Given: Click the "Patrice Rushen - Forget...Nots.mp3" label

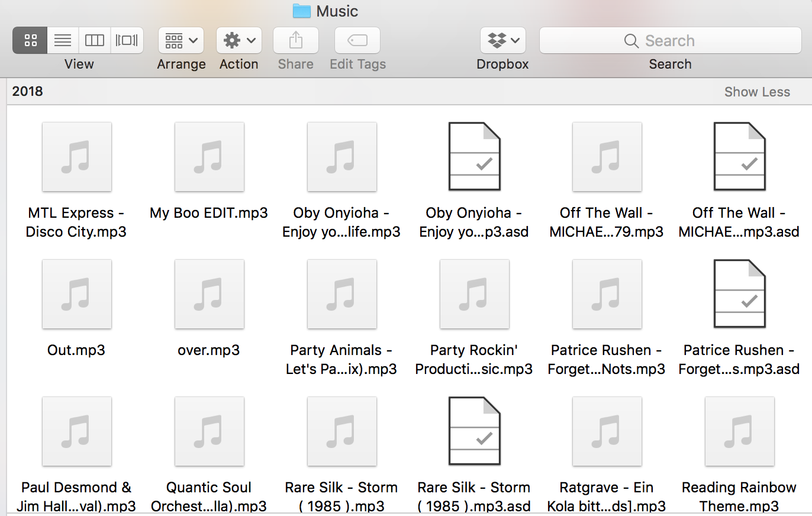Looking at the screenshot, I should coord(607,359).
